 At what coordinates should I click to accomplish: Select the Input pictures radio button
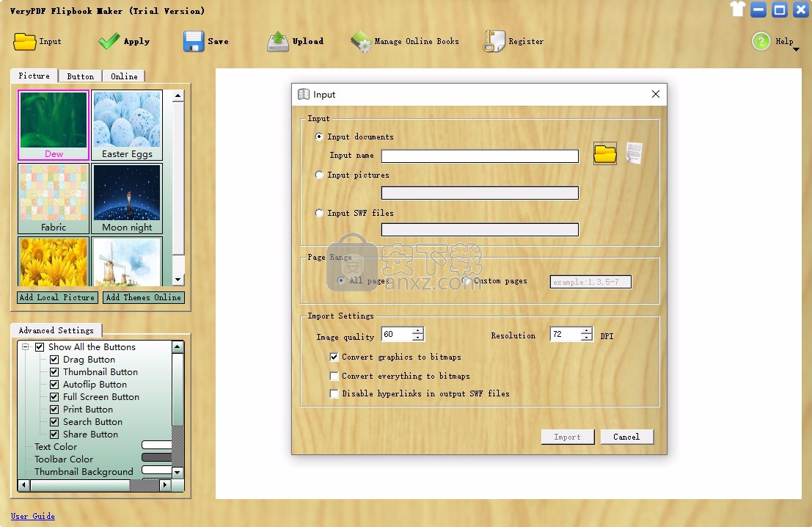[320, 175]
